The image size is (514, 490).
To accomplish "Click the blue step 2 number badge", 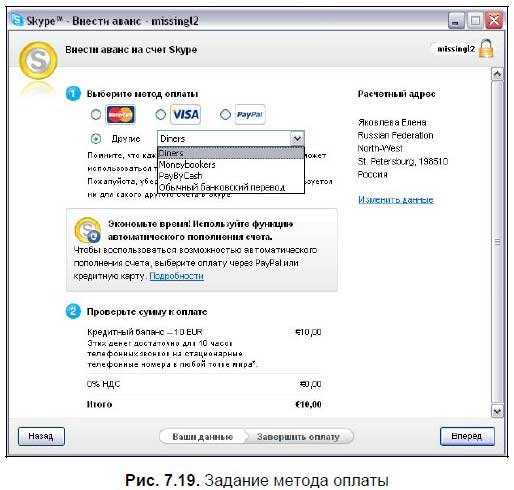I will point(73,312).
